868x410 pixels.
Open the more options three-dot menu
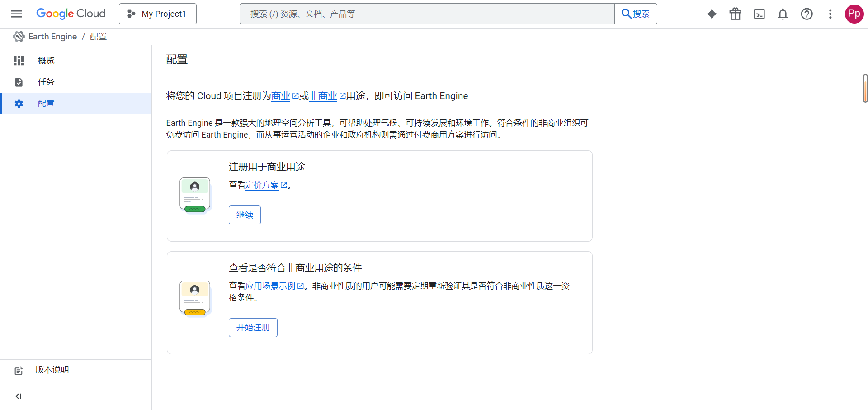click(x=830, y=14)
